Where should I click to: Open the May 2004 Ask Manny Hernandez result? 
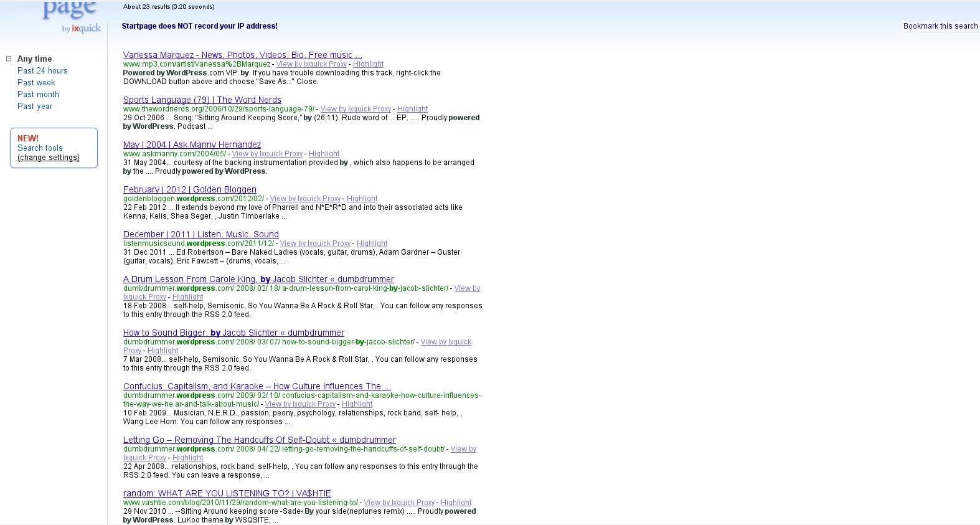pyautogui.click(x=192, y=144)
